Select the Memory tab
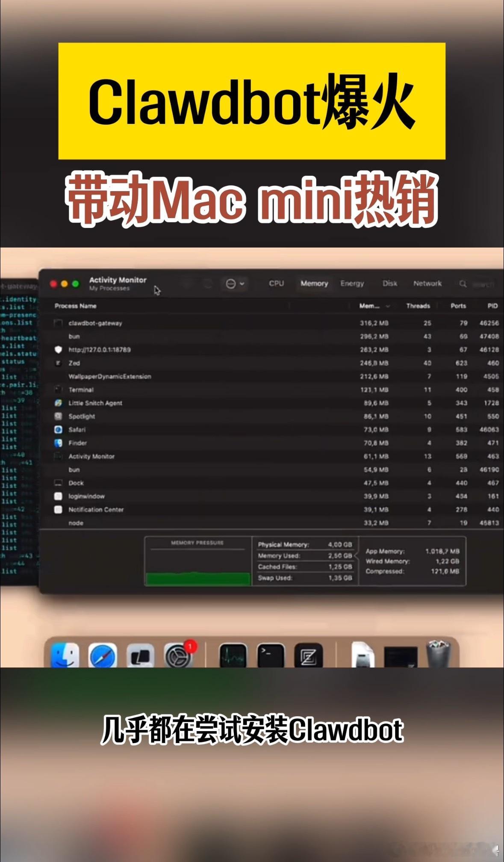504x862 pixels. click(x=314, y=283)
